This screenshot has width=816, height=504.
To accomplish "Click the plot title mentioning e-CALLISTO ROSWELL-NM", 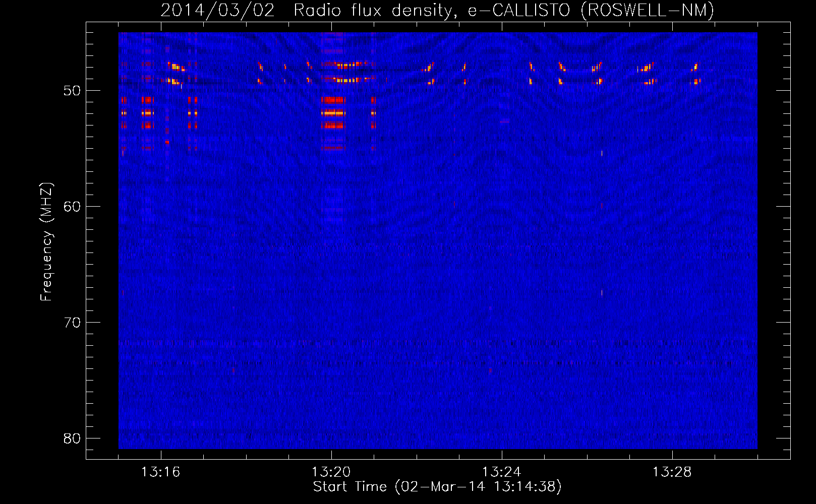I will [x=437, y=10].
